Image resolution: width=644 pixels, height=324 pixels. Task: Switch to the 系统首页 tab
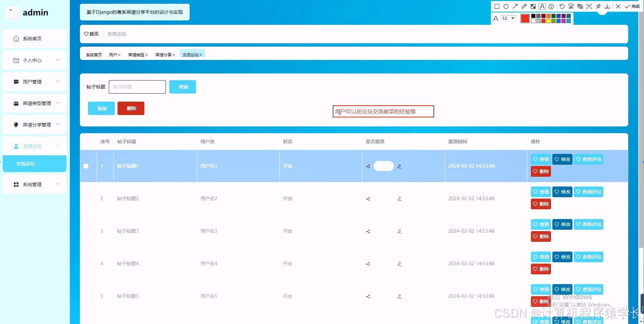[94, 55]
